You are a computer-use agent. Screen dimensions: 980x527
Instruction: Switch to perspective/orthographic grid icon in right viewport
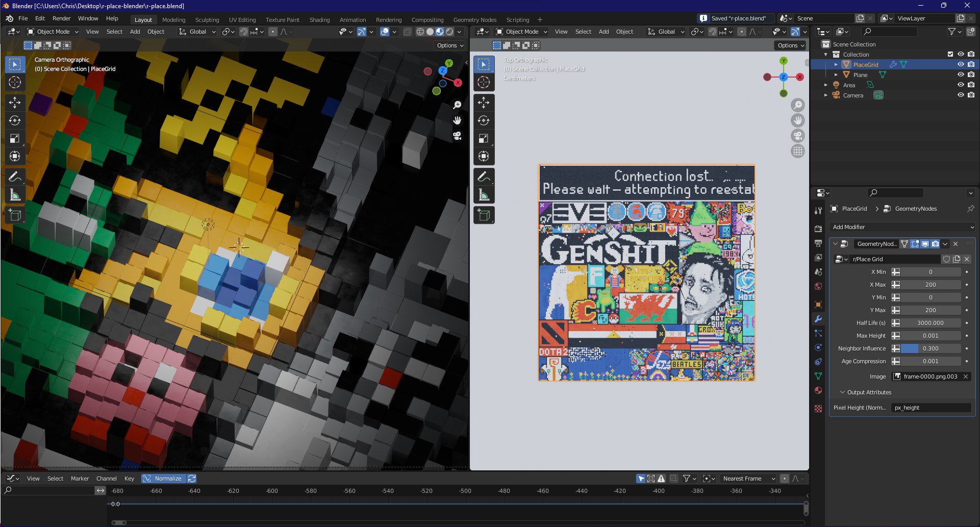(x=798, y=151)
